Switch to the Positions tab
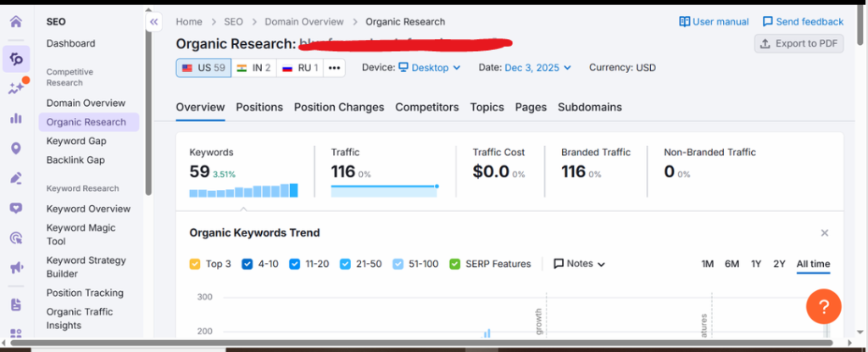The height and width of the screenshot is (352, 868). point(259,107)
